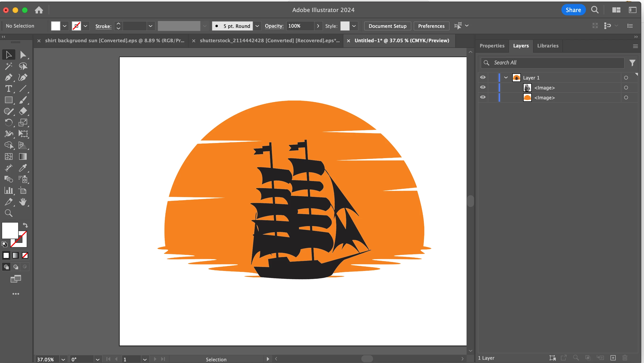Choose the Magic Wand tool
644x363 pixels.
click(8, 66)
